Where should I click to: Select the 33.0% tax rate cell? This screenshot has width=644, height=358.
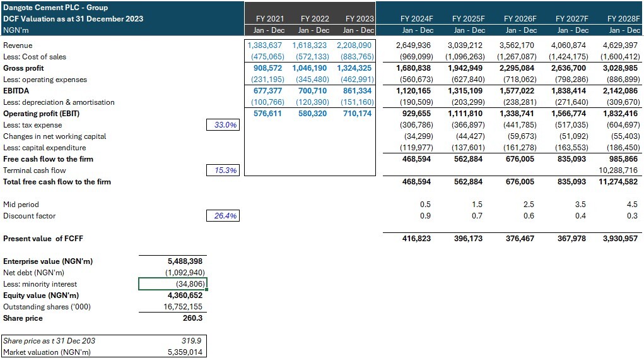click(223, 125)
